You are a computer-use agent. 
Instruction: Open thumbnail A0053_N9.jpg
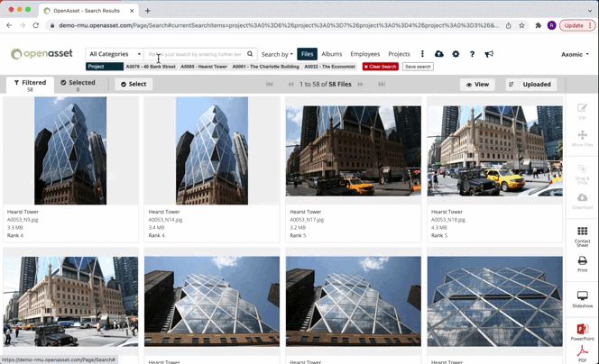click(70, 150)
